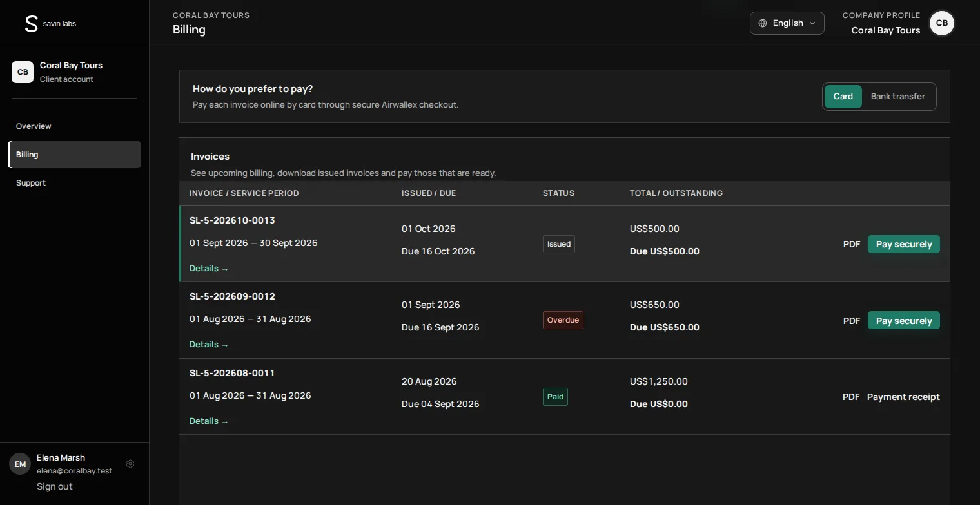This screenshot has width=980, height=505.
Task: Pay overdue invoice SL-5-202609-0012 securely
Action: pos(904,321)
